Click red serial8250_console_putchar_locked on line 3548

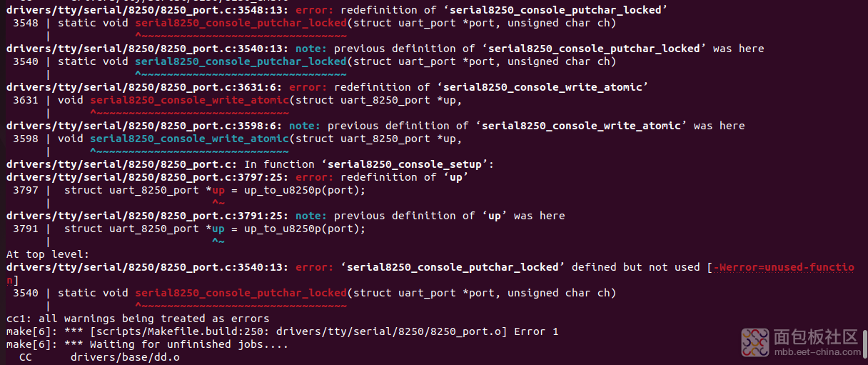point(241,23)
